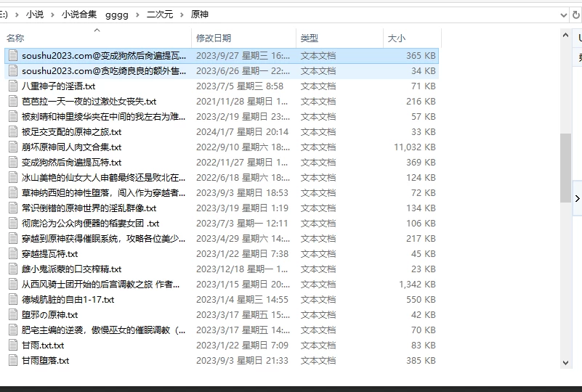Sort by the 大小 column header

tap(397, 38)
